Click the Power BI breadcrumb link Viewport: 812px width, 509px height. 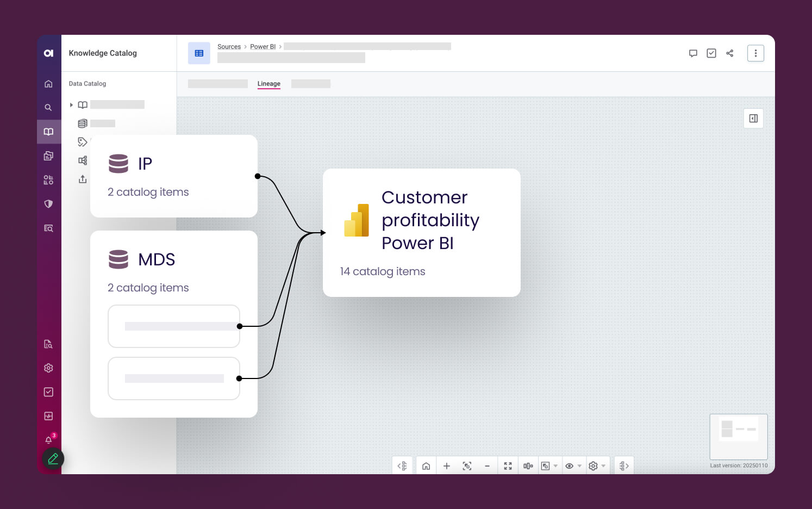pos(263,47)
